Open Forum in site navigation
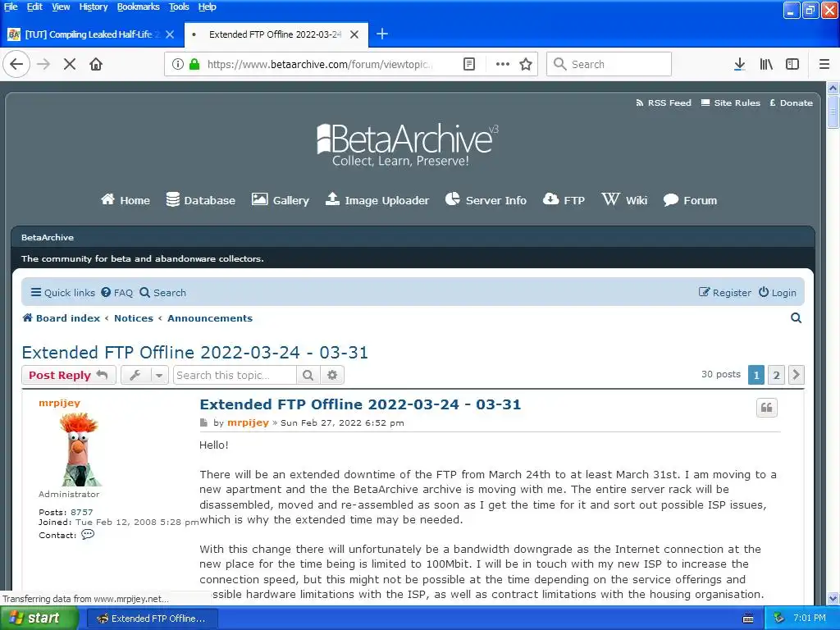This screenshot has height=630, width=840. [690, 200]
